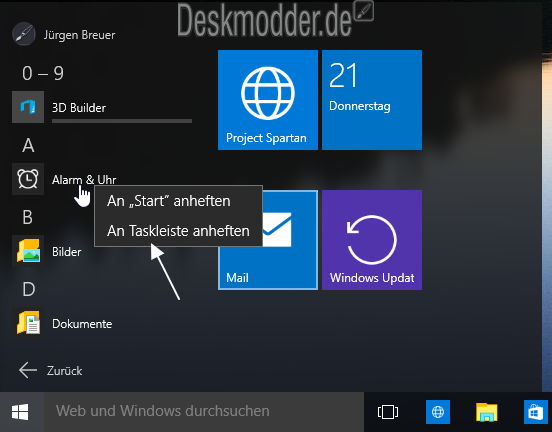Select An „Start" anheften menu entry

tap(178, 201)
